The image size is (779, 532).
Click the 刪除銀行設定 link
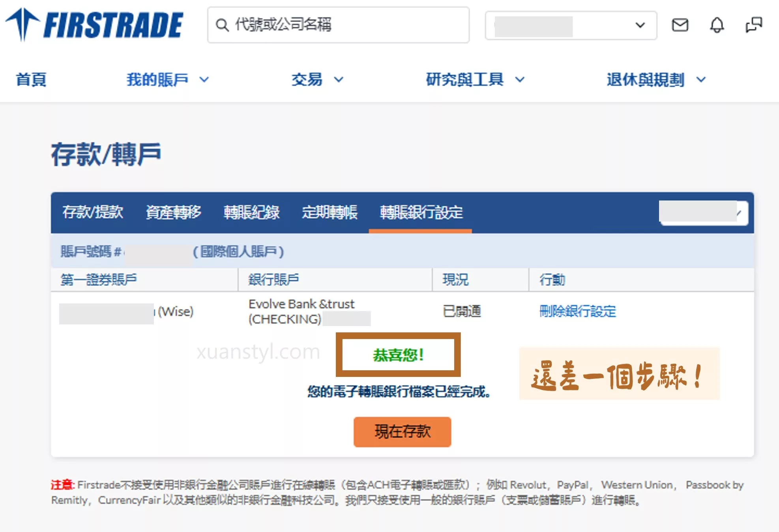point(577,311)
